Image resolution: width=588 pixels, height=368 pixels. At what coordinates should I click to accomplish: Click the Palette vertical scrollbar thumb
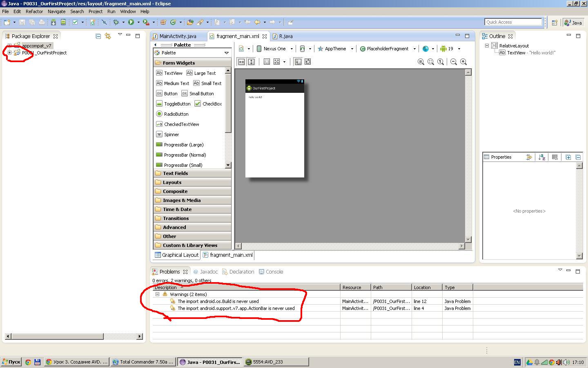tap(228, 103)
